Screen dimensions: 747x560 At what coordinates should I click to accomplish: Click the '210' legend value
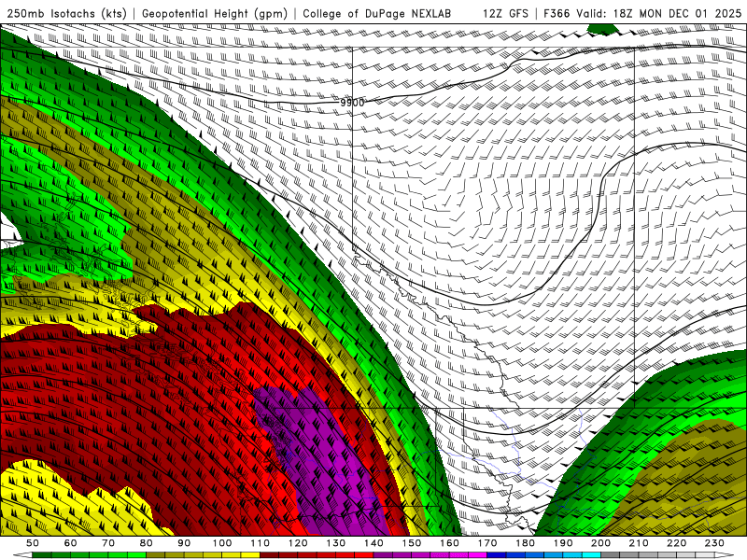pos(640,543)
